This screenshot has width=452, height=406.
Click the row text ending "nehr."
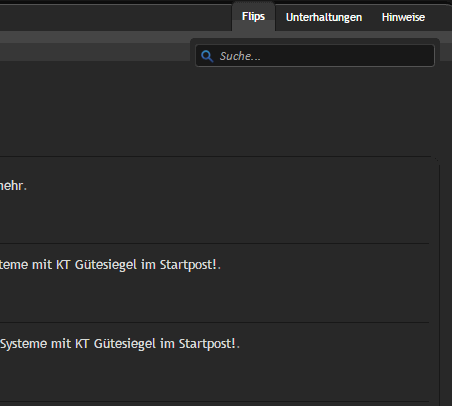(13, 186)
